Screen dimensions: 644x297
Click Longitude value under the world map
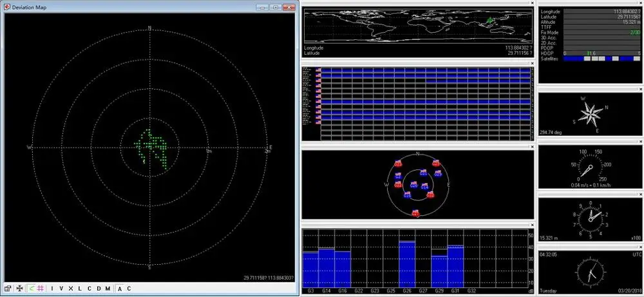(518, 48)
